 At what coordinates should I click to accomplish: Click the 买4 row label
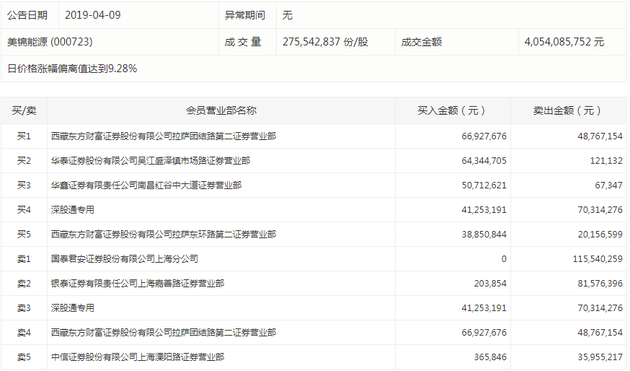tap(24, 210)
